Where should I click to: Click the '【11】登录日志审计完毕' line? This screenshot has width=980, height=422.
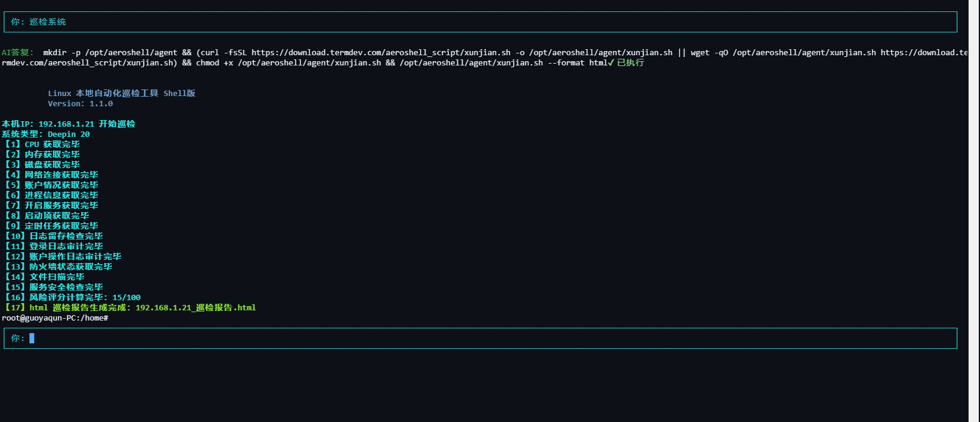point(53,246)
